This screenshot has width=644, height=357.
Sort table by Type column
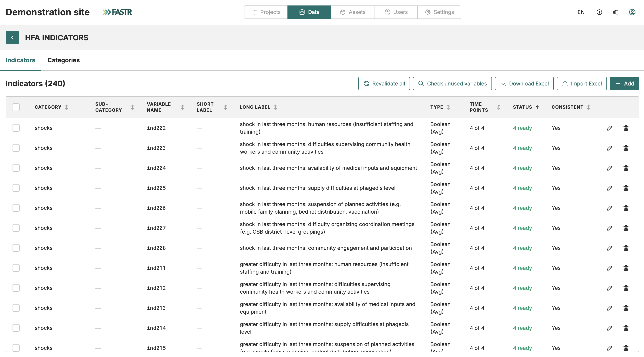[448, 107]
